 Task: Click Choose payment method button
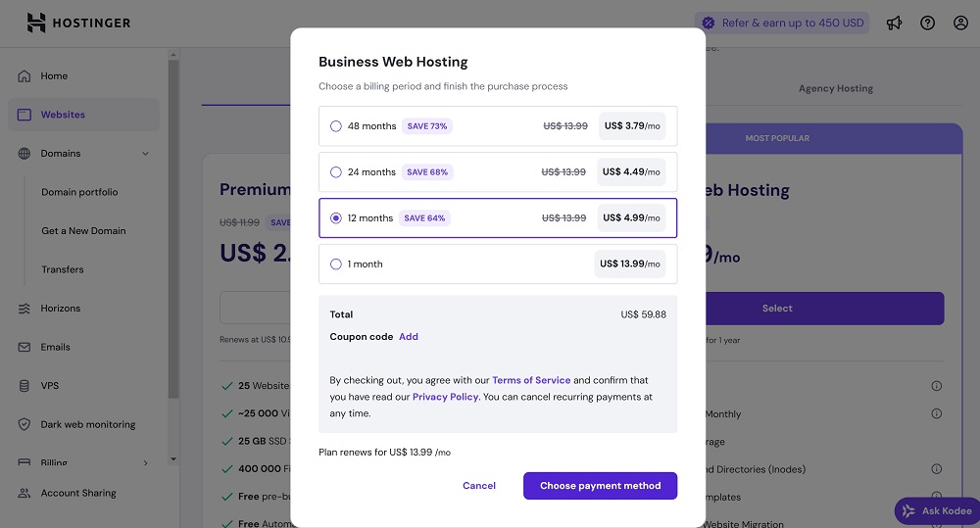(600, 486)
